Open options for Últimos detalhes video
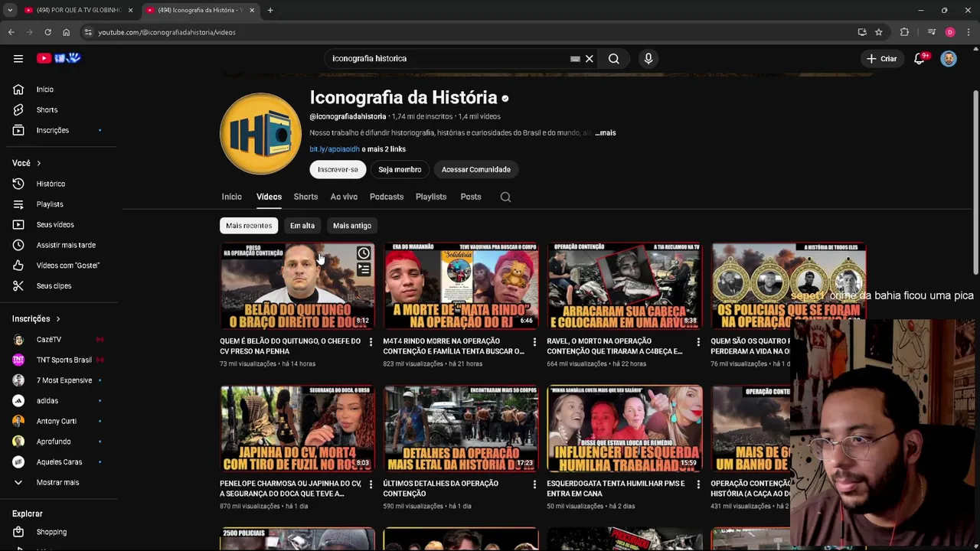 (x=534, y=484)
